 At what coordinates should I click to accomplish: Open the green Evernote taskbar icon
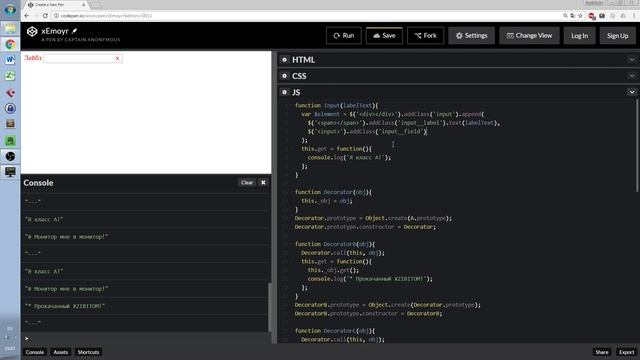click(x=10, y=140)
